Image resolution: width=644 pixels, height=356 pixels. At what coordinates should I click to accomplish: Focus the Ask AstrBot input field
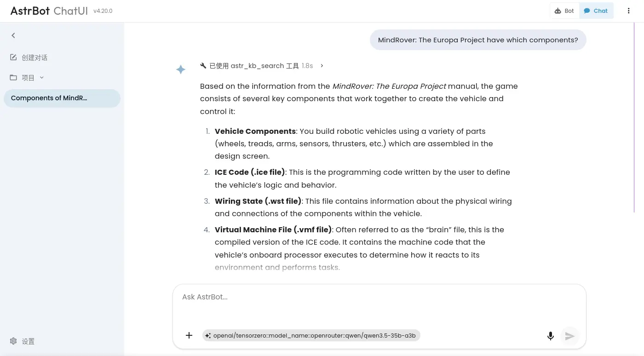[x=379, y=304]
